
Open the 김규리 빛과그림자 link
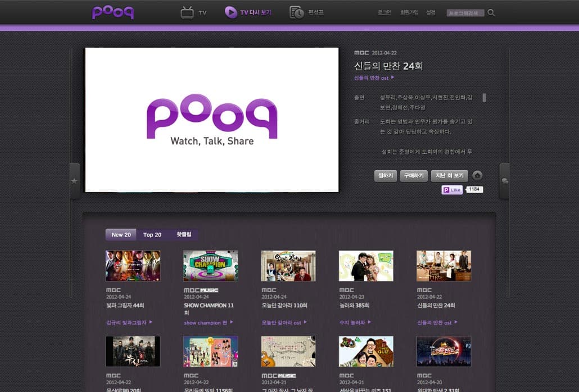point(129,323)
